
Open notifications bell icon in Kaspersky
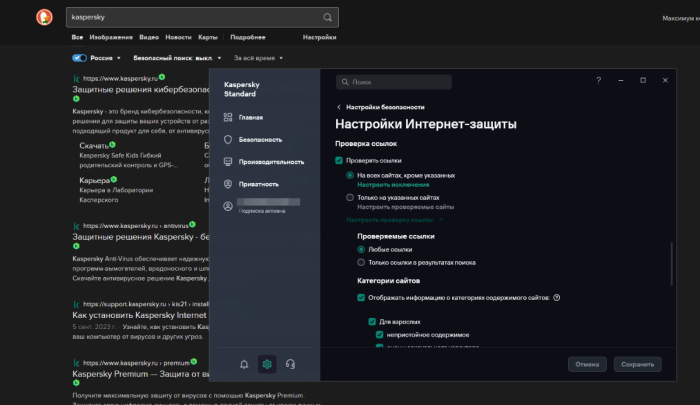tap(244, 364)
